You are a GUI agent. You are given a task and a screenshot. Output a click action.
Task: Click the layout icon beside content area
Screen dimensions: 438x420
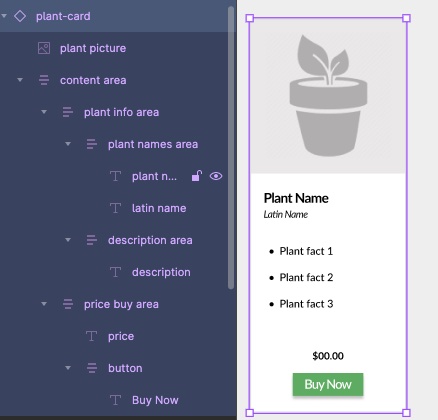point(44,80)
